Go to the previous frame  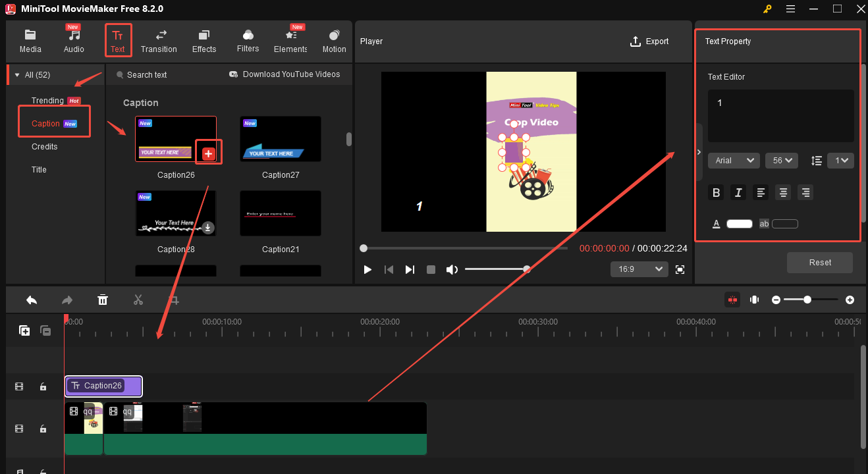(389, 269)
